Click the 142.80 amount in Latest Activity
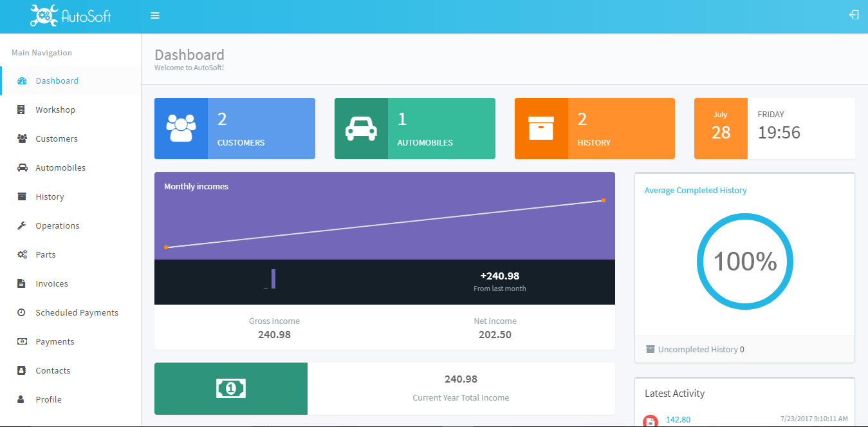Viewport: 868px width, 427px height. tap(679, 419)
